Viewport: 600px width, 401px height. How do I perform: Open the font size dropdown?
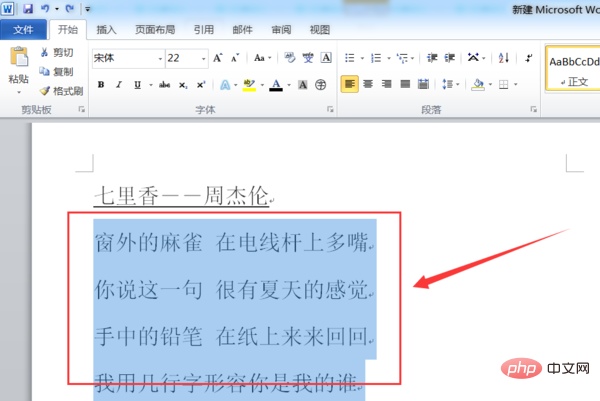coord(202,58)
